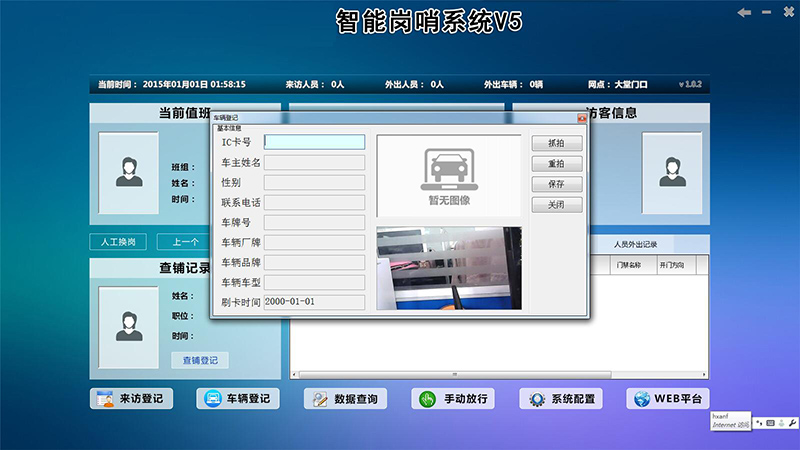Click the 重拍 retake button
Viewport: 800px width, 450px height.
click(556, 164)
